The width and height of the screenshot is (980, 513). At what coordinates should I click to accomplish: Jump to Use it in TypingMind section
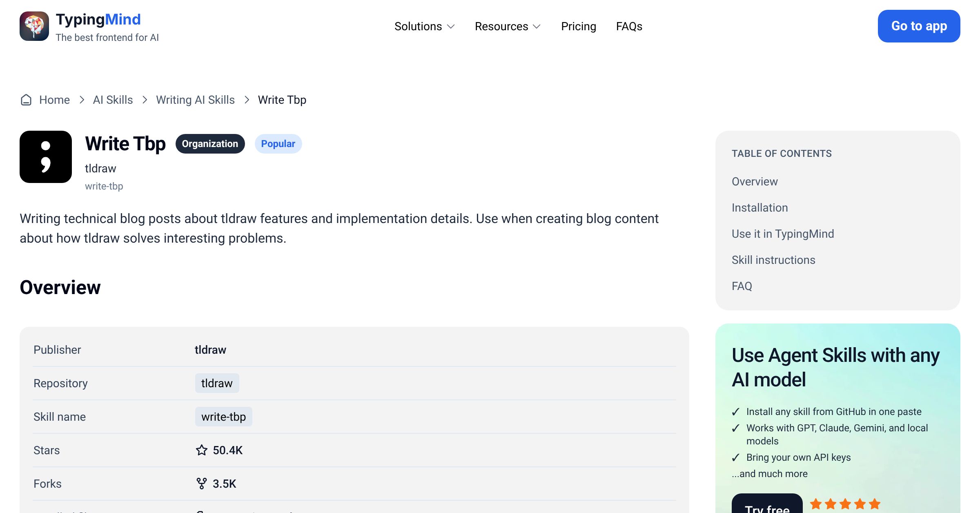tap(783, 234)
